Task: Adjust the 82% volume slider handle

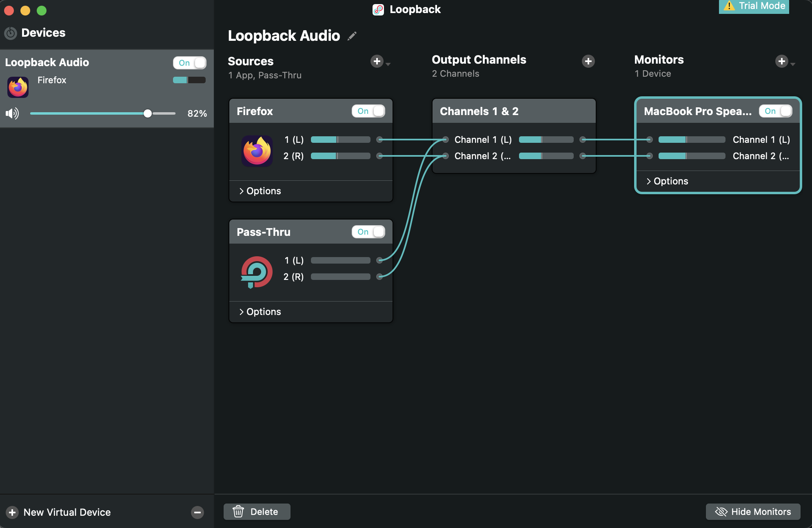Action: coord(148,113)
